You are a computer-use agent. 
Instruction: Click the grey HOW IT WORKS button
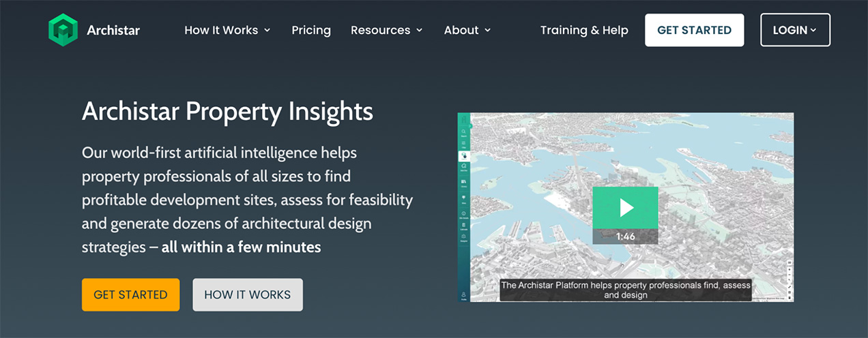coord(248,294)
